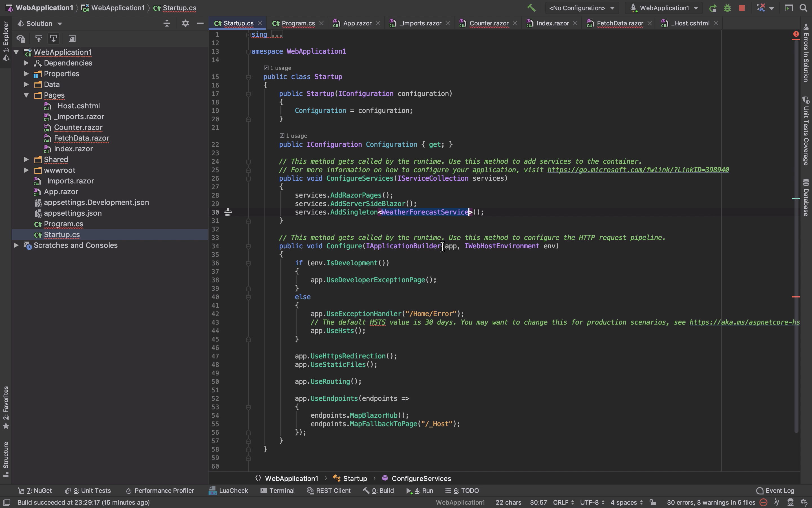Stop the running application with red square
This screenshot has height=508, width=812.
[x=742, y=8]
